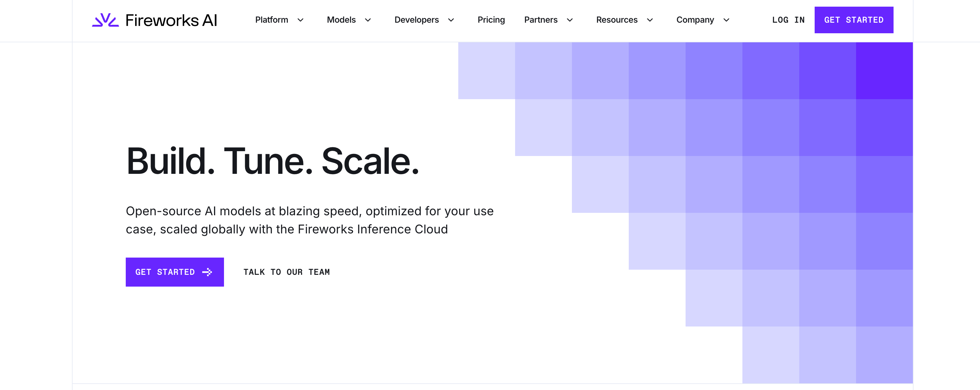Click the Resources navigation entry
The height and width of the screenshot is (390, 980).
pyautogui.click(x=617, y=20)
